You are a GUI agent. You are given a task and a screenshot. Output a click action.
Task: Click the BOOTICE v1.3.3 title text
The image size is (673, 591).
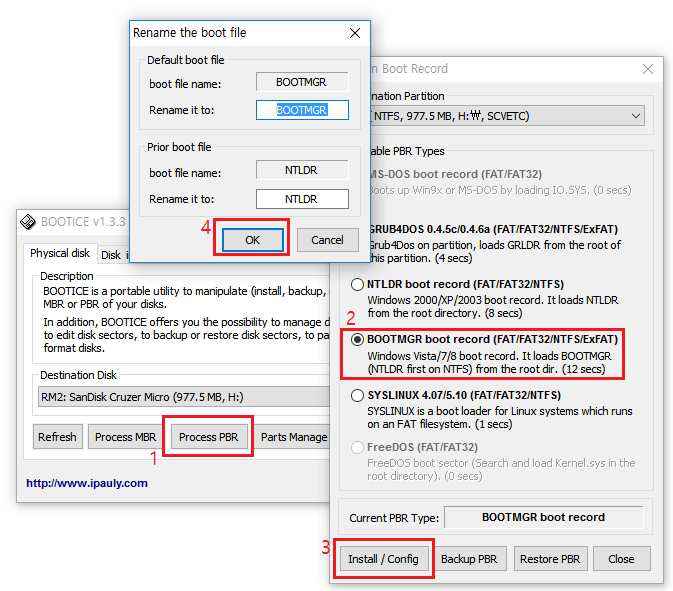pyautogui.click(x=83, y=222)
